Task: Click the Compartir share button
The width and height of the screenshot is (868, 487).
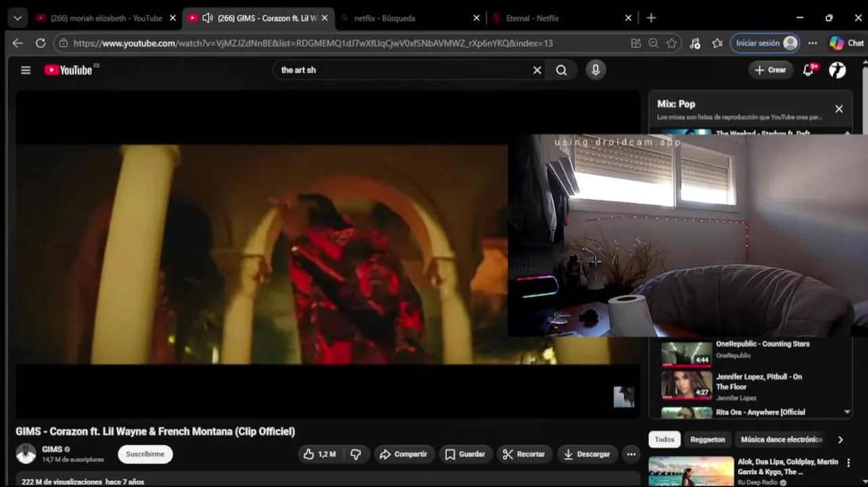Action: pos(404,455)
